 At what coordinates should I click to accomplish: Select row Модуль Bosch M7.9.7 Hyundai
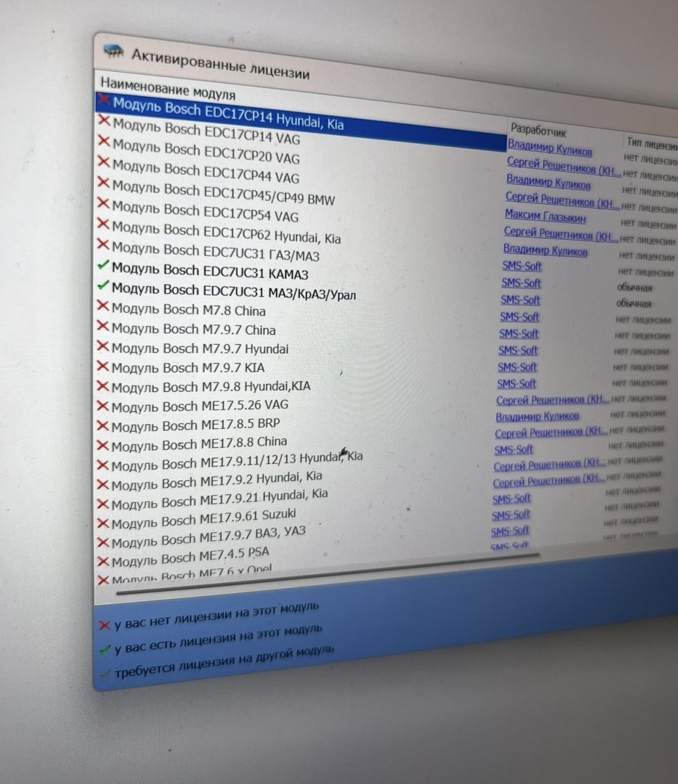point(200,348)
